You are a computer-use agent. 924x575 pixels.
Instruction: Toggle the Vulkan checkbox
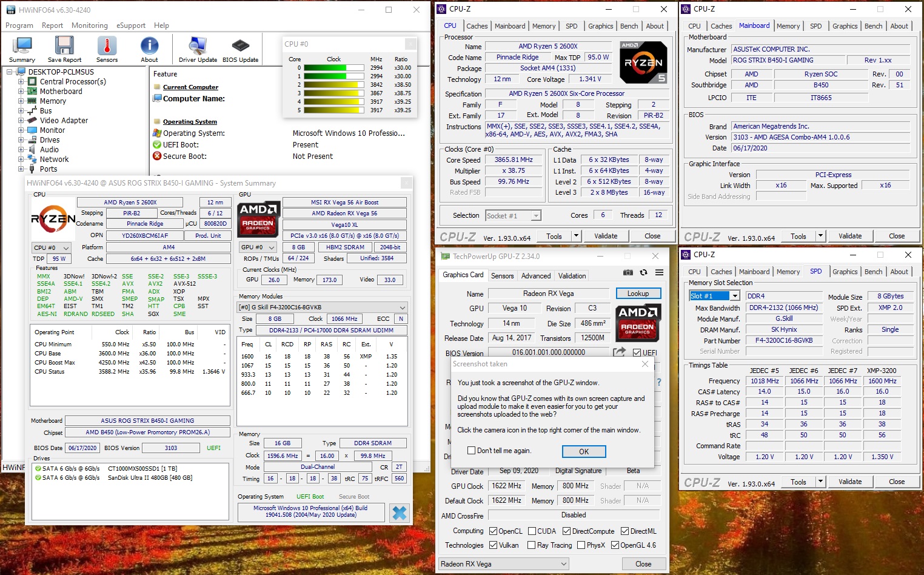493,545
